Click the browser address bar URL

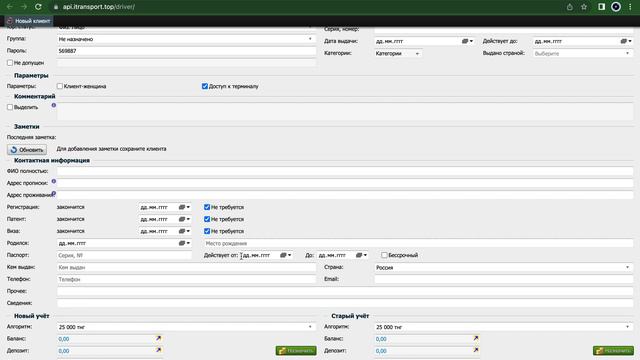(99, 7)
